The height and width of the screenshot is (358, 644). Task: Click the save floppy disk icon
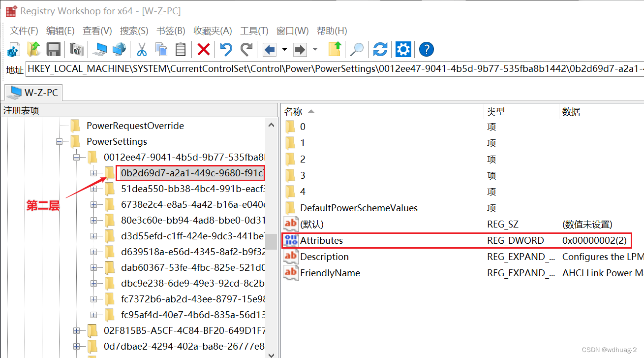click(x=53, y=49)
